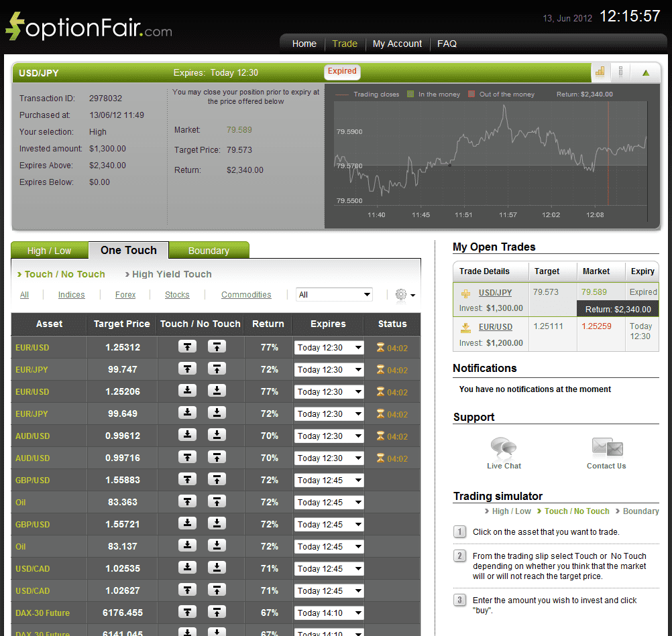Image resolution: width=672 pixels, height=636 pixels.
Task: Click Touch button for EUR/USD 1.25312
Action: tap(187, 346)
